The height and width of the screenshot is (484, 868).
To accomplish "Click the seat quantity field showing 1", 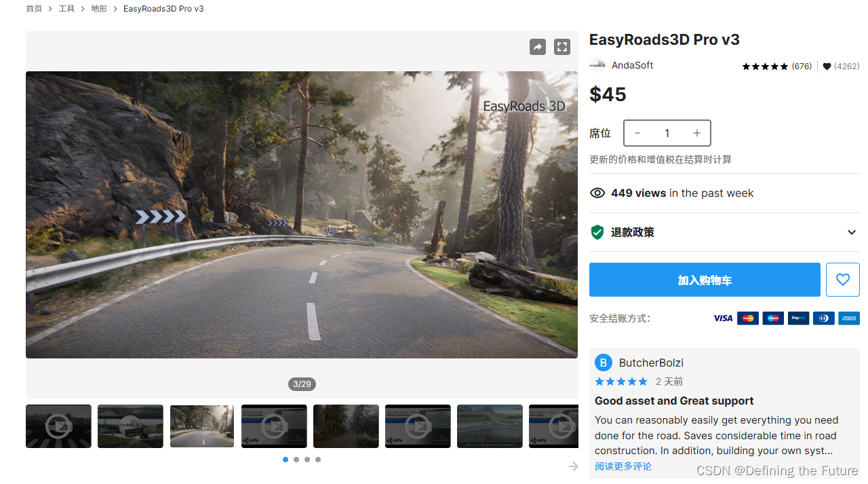I will click(667, 133).
